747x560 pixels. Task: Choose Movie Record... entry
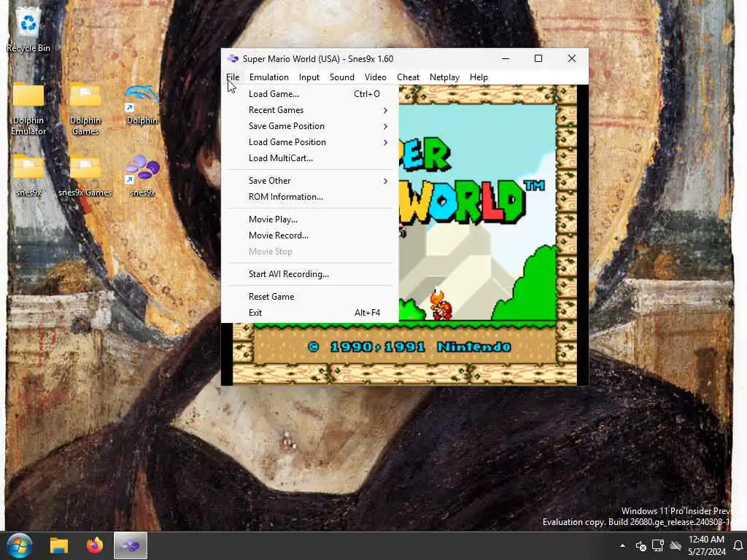(x=309, y=236)
